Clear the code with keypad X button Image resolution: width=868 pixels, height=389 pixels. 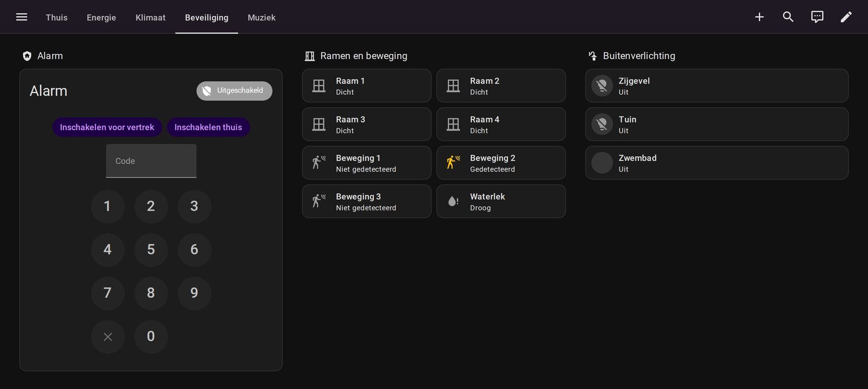pos(107,336)
